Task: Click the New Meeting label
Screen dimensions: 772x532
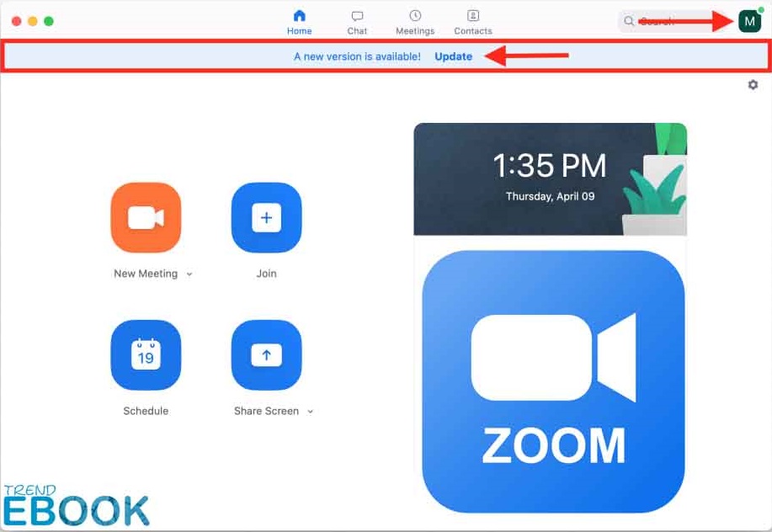Action: pos(146,274)
